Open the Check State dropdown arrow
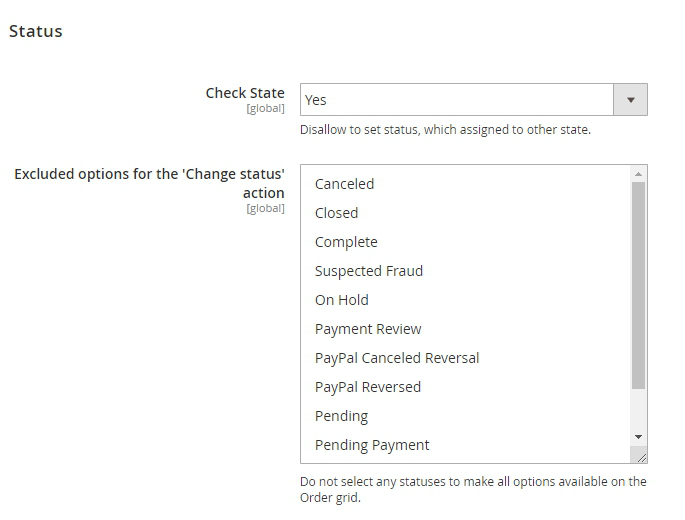This screenshot has width=685, height=520. (x=630, y=100)
